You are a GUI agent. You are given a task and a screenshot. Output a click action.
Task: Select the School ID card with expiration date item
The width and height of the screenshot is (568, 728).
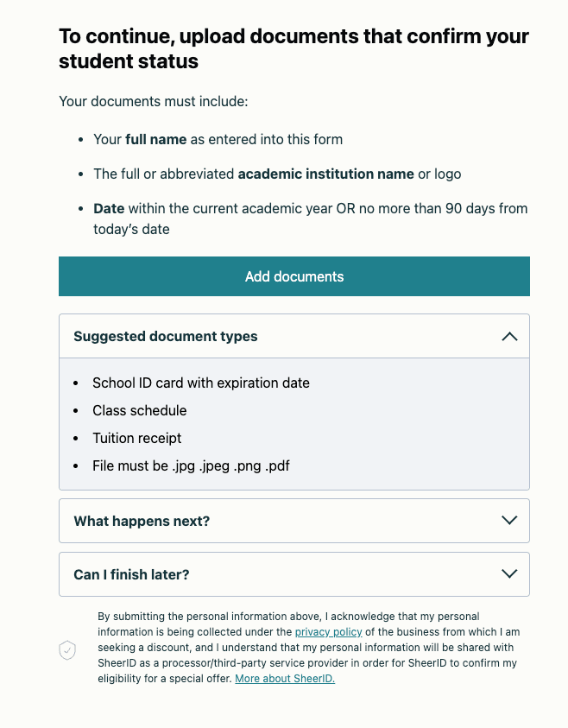click(x=201, y=383)
